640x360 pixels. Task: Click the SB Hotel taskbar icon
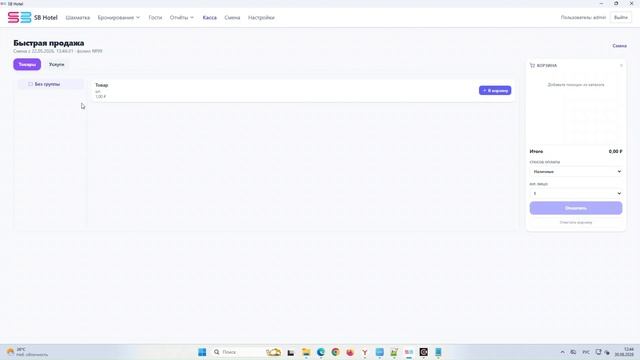coord(409,352)
